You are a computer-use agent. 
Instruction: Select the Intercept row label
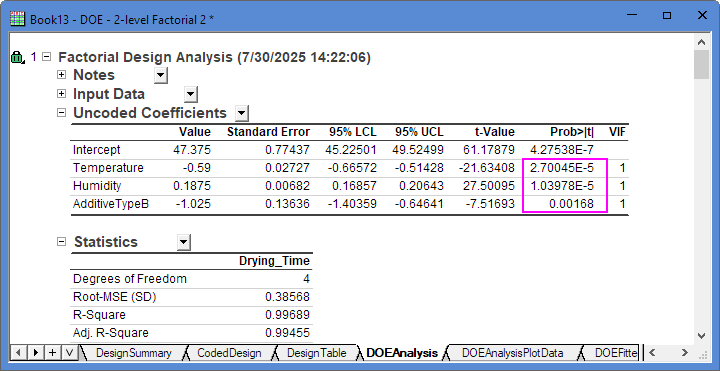96,150
